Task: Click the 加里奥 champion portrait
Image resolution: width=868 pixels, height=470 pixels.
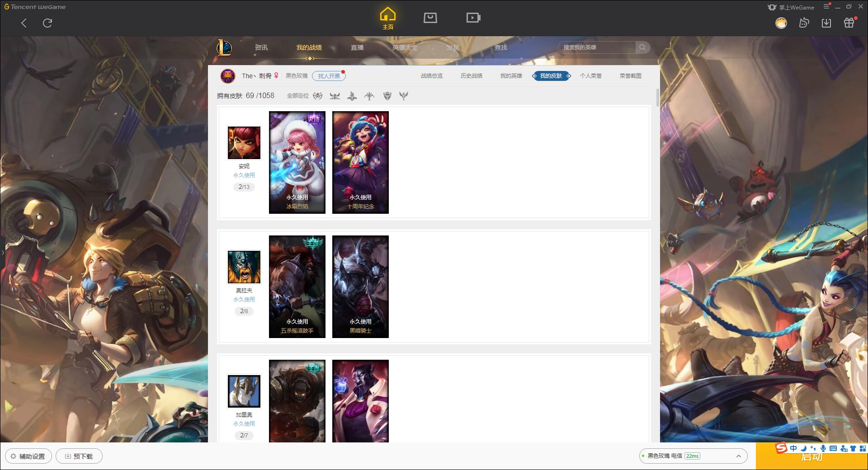Action: click(244, 391)
